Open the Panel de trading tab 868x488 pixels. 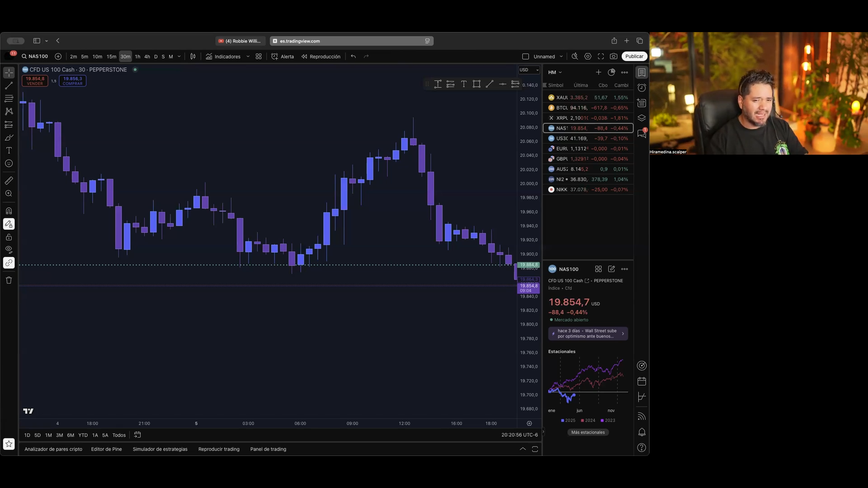(x=268, y=449)
